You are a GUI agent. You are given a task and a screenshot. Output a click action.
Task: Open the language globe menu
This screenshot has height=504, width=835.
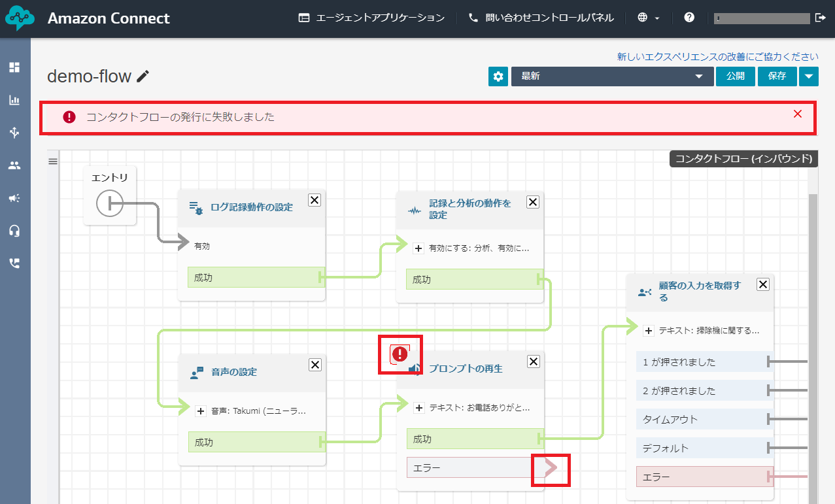point(649,18)
